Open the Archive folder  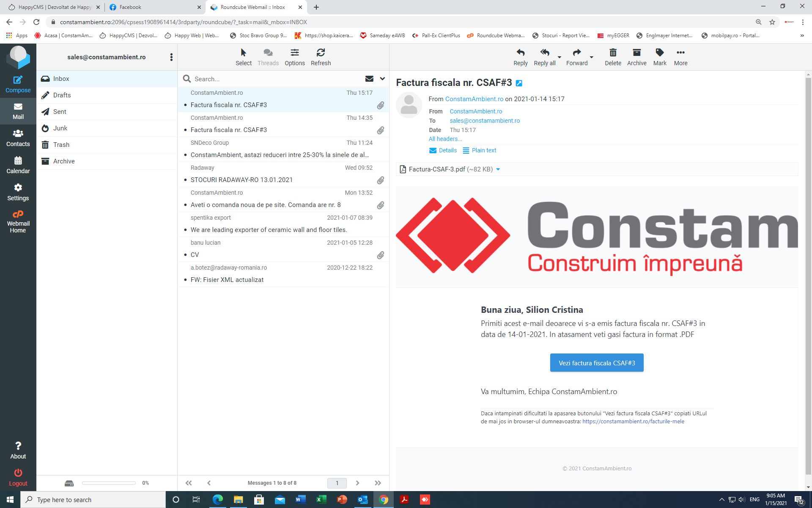107,161
